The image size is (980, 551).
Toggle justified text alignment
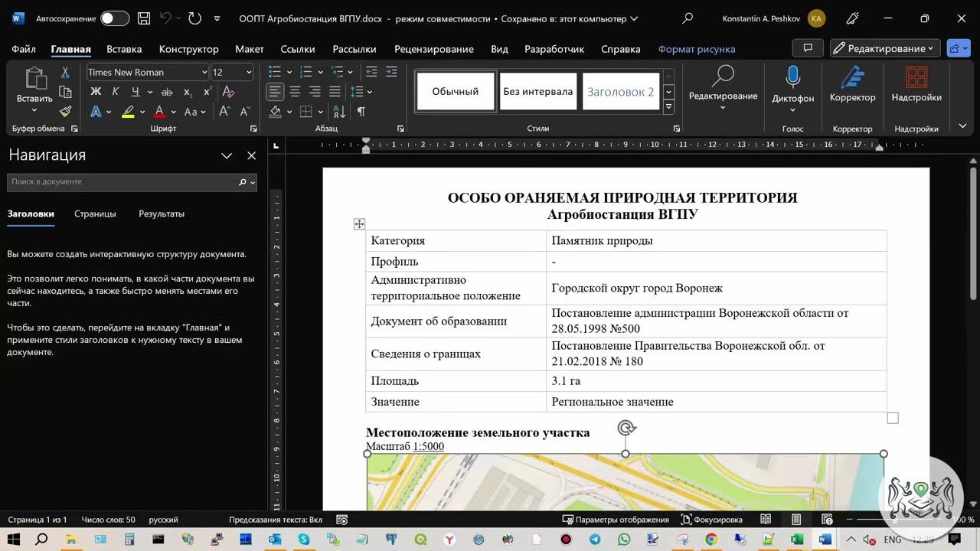click(x=335, y=92)
